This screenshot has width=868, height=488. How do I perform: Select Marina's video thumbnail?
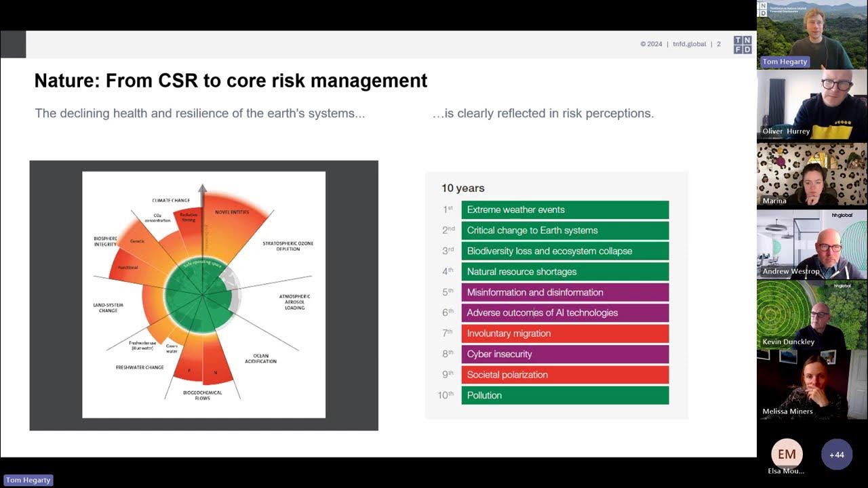812,174
